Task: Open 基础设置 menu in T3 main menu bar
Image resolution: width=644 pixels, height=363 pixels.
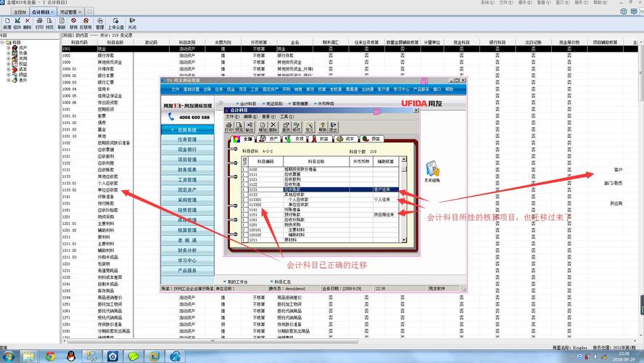Action: [x=191, y=89]
